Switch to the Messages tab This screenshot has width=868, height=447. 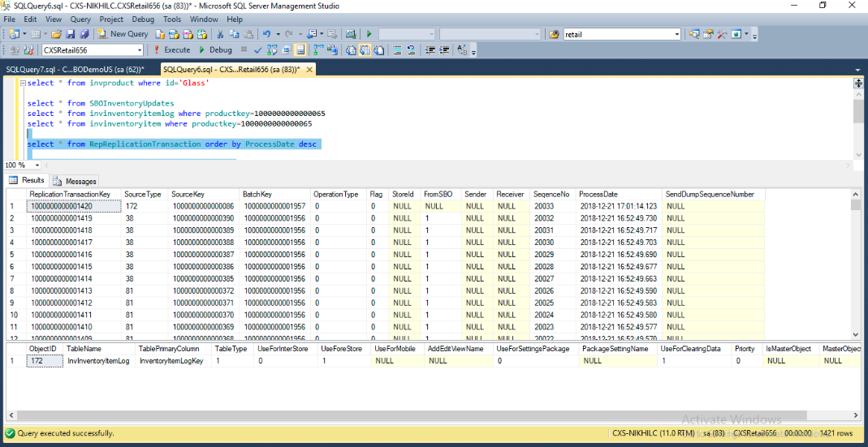tap(76, 181)
